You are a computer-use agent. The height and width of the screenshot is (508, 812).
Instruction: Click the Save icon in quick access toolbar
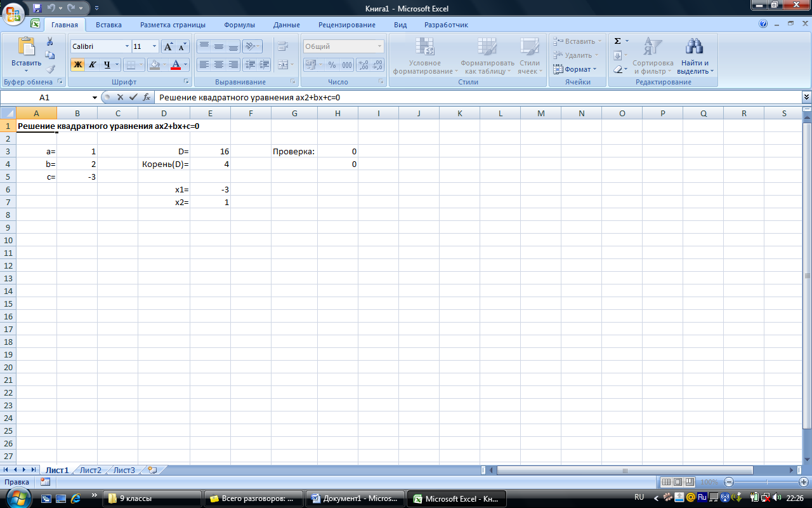click(x=37, y=8)
